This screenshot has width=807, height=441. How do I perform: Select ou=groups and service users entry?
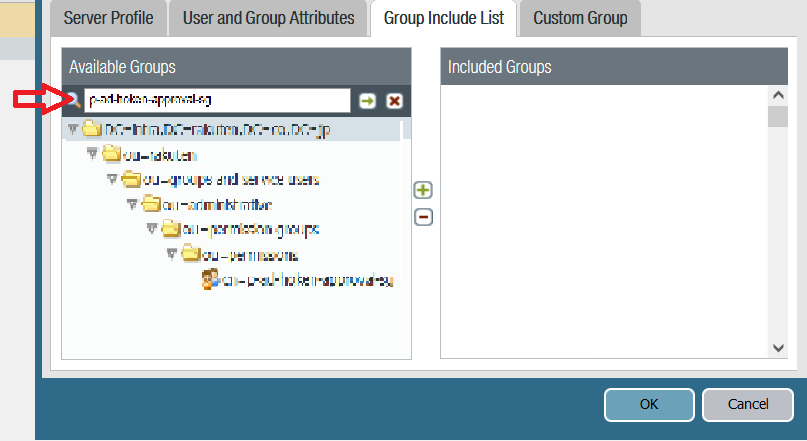point(232,180)
